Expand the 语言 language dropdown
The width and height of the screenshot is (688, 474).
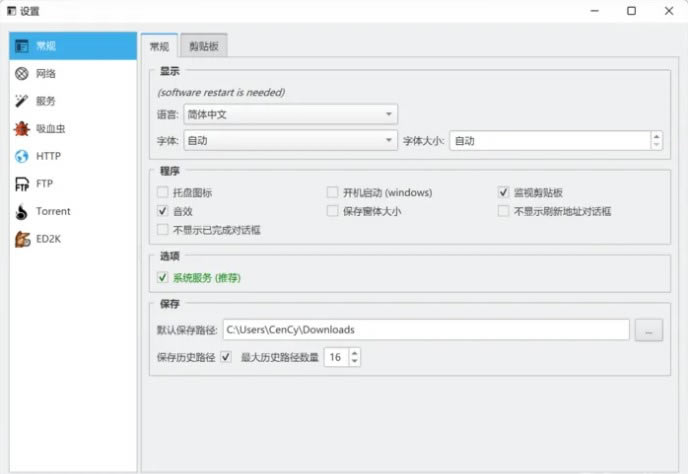(x=290, y=115)
